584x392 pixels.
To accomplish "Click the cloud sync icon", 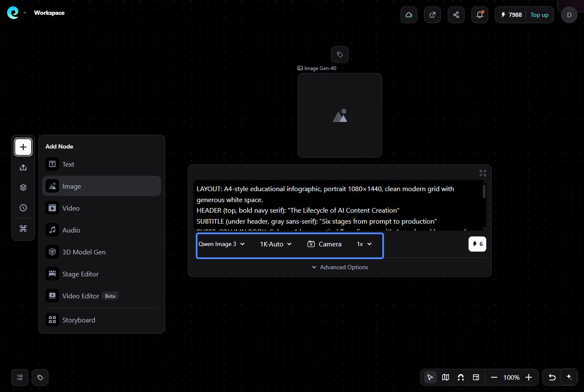I will click(x=409, y=15).
